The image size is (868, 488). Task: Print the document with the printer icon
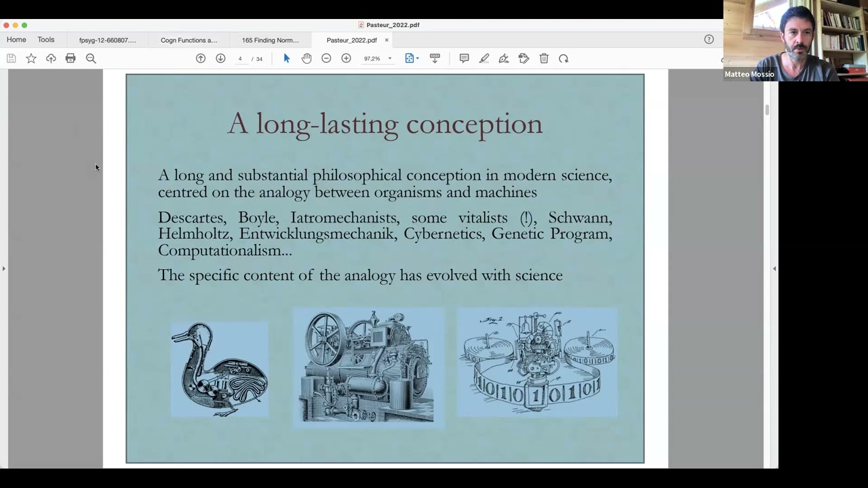pyautogui.click(x=71, y=59)
